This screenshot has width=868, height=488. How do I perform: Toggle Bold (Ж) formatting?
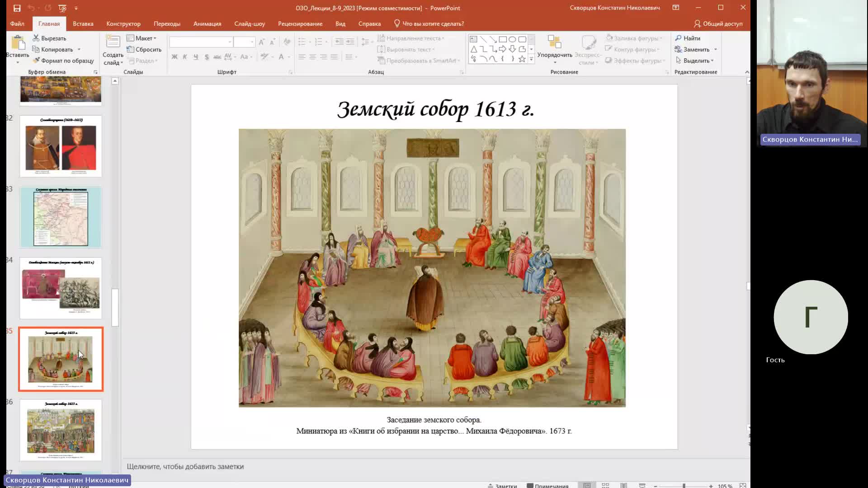point(175,57)
